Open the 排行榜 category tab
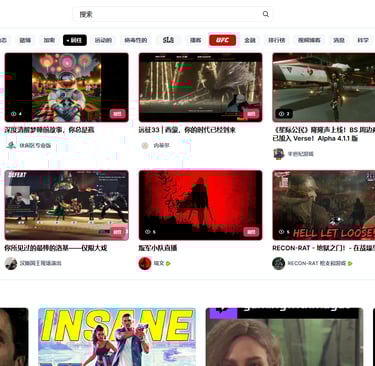 pyautogui.click(x=277, y=40)
